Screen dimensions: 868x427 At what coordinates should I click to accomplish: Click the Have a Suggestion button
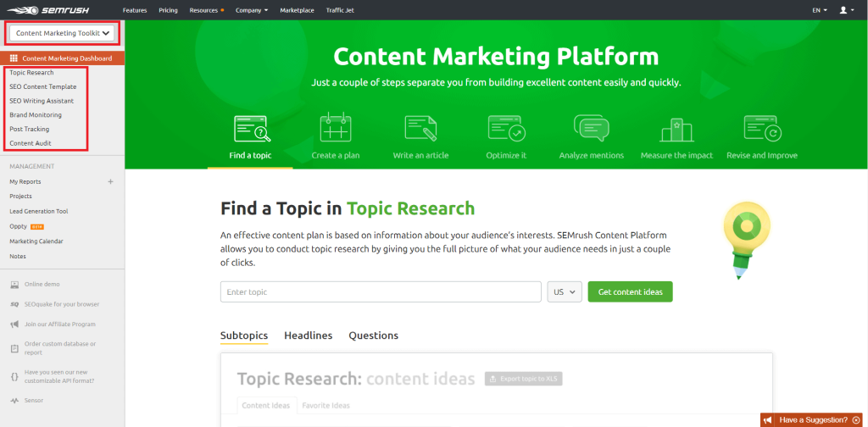pos(813,420)
